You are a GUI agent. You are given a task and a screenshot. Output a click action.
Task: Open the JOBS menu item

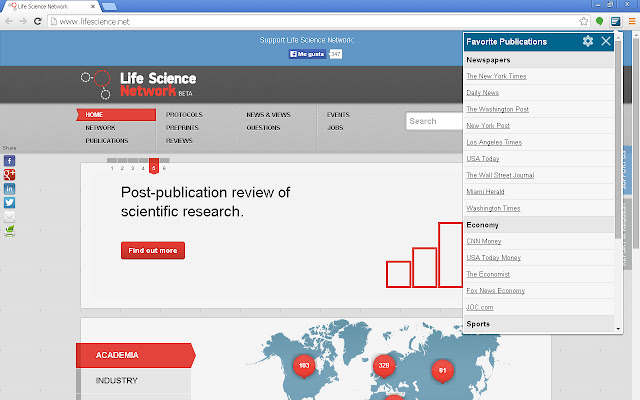[335, 128]
